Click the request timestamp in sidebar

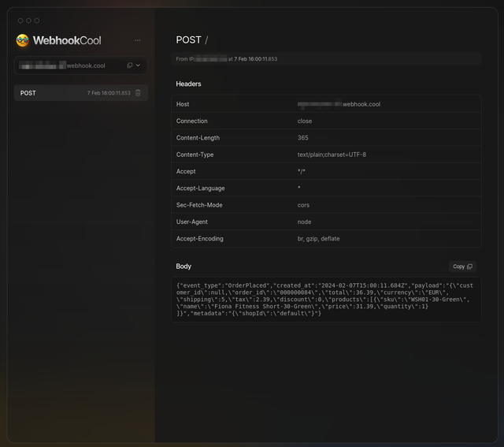(109, 93)
